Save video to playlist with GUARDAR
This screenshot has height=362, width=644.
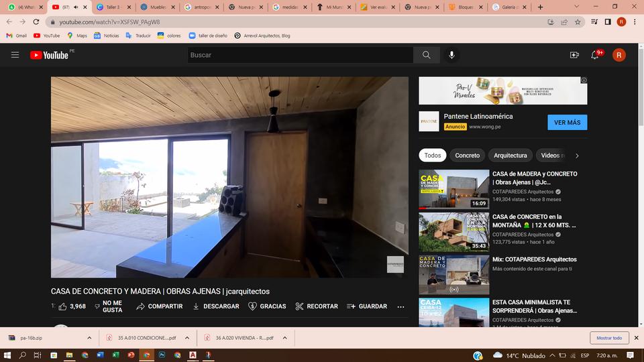(367, 306)
